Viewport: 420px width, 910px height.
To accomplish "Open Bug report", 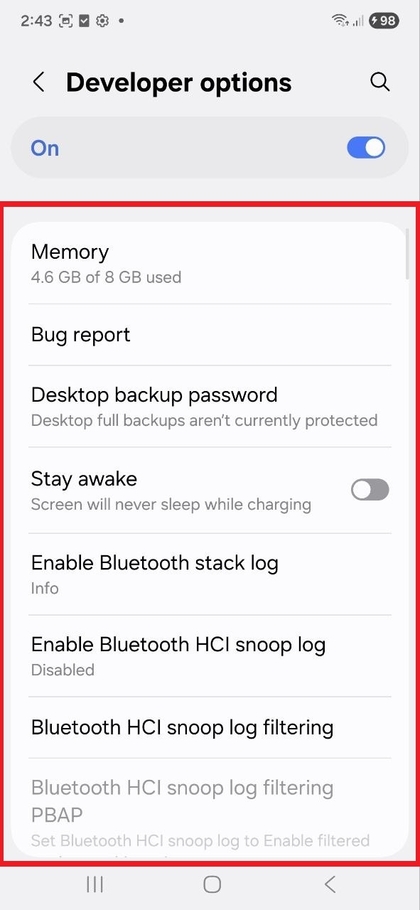I will coord(209,335).
